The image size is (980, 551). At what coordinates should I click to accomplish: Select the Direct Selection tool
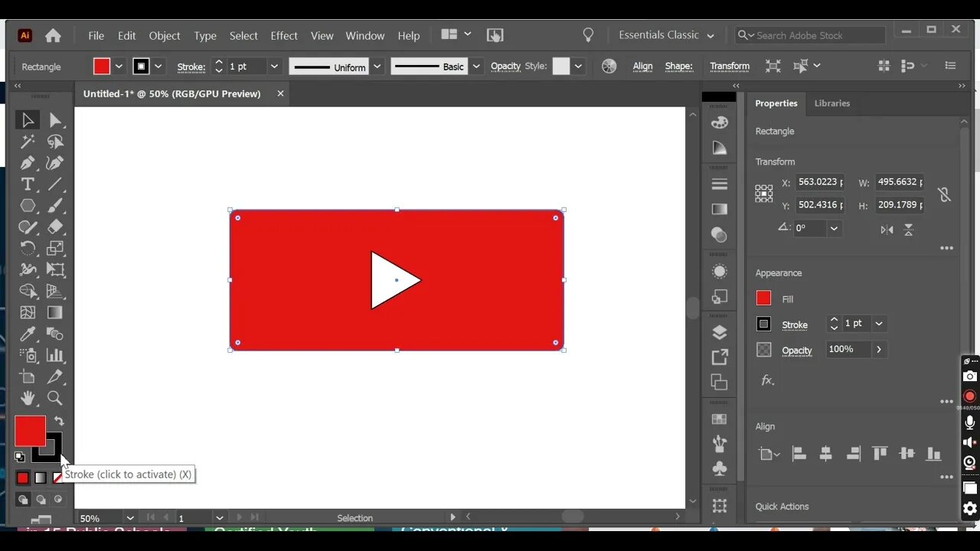pyautogui.click(x=55, y=120)
